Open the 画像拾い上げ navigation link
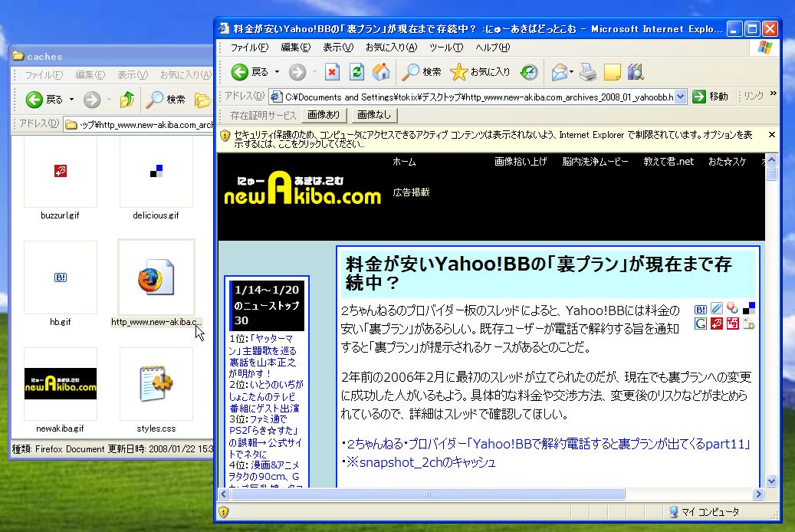Viewport: 795px width, 532px height. tap(521, 161)
